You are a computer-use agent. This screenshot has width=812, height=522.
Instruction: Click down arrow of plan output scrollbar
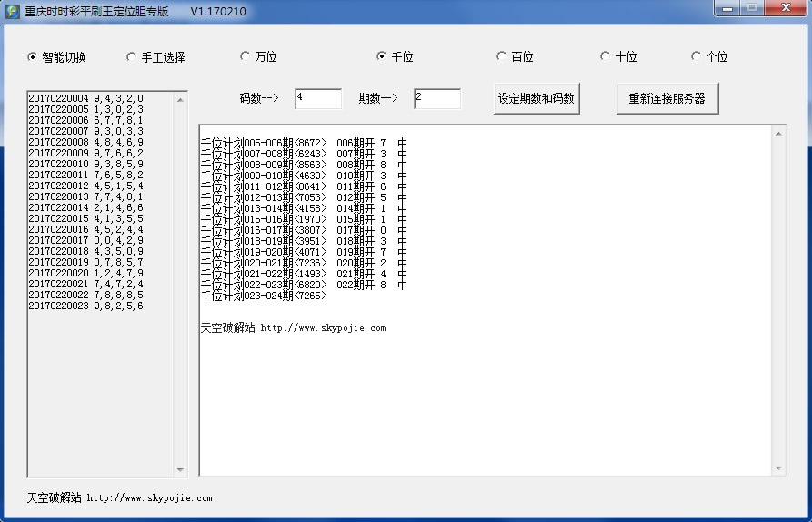[778, 467]
